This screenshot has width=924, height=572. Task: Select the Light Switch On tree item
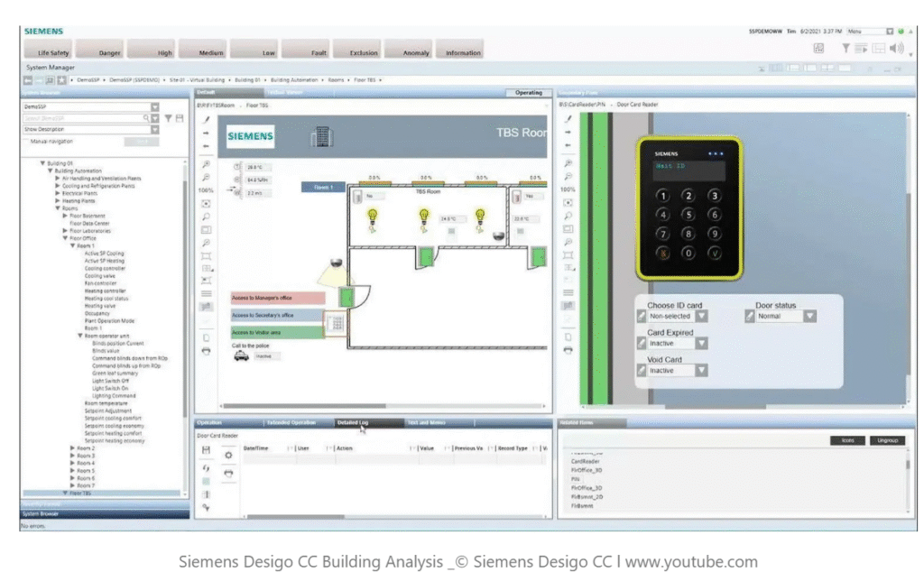(110, 388)
